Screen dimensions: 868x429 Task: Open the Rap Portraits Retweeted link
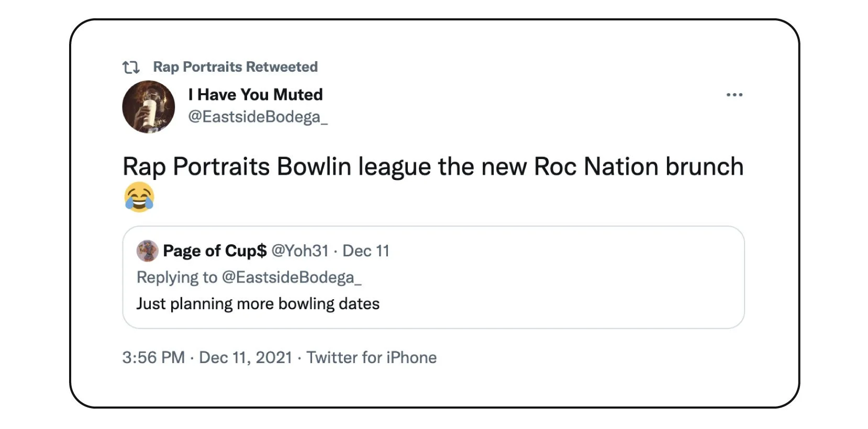click(x=235, y=67)
